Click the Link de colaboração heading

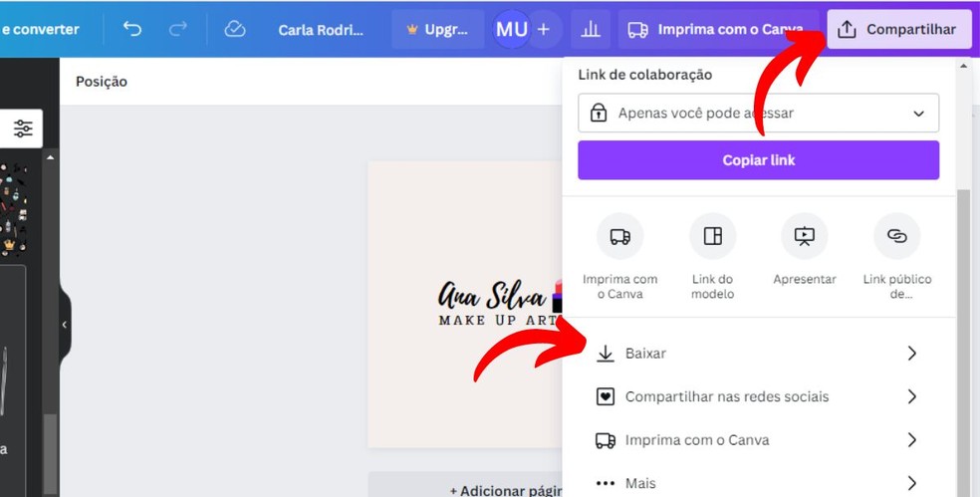(644, 75)
